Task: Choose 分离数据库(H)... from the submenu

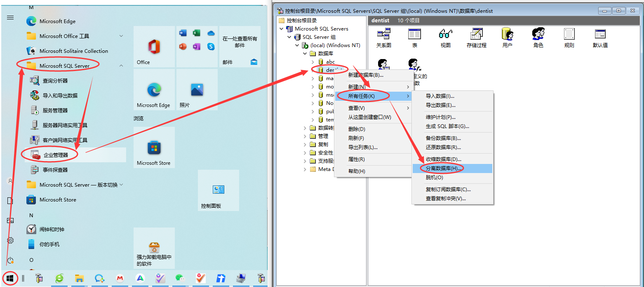Action: [x=452, y=168]
